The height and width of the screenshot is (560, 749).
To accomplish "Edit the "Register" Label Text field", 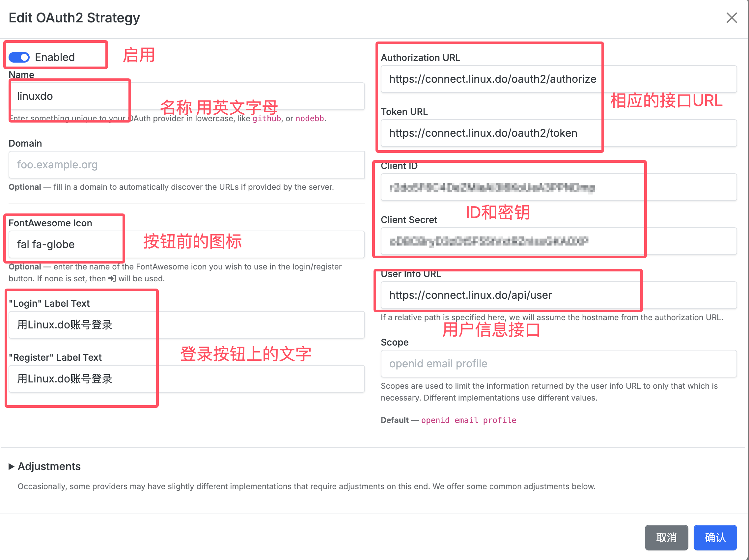I will click(186, 379).
